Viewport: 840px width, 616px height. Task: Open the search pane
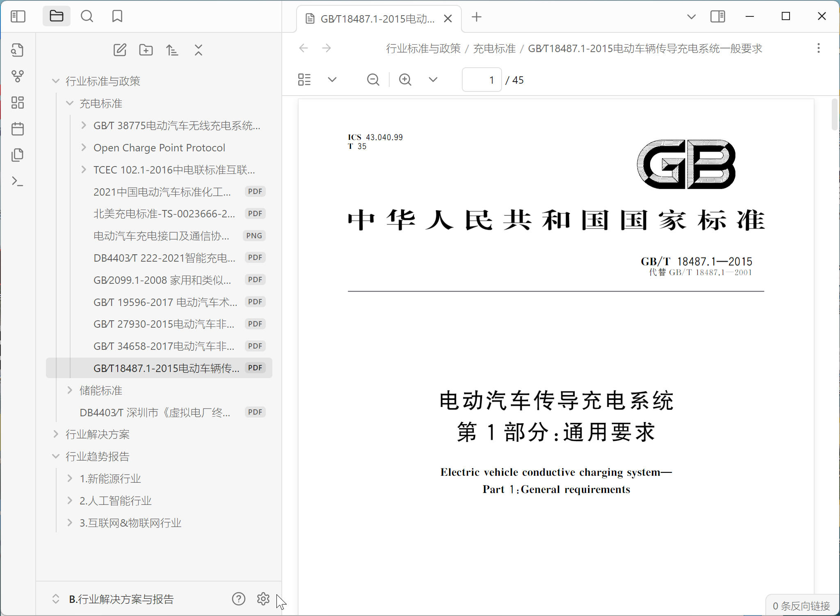[x=87, y=16]
